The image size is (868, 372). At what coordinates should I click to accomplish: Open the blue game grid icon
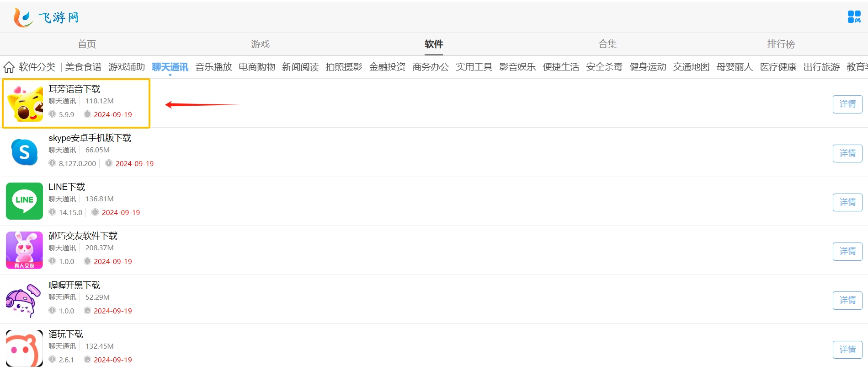(x=854, y=17)
